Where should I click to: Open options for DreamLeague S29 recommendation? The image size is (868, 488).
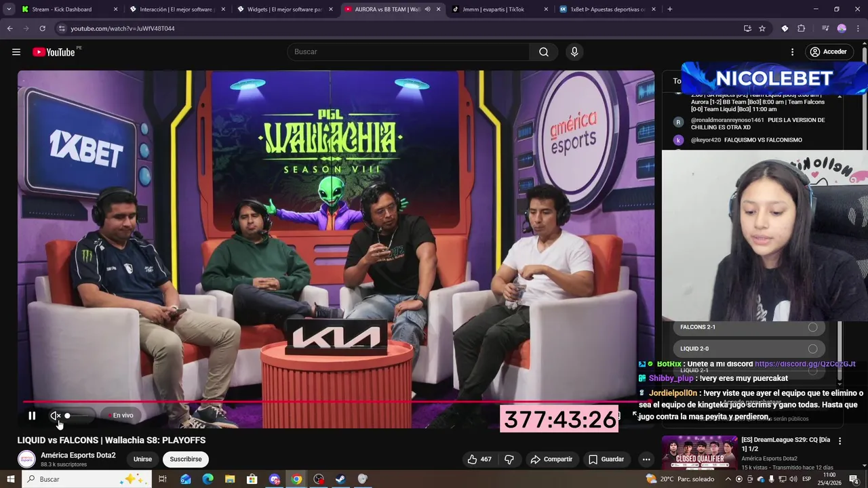840,441
